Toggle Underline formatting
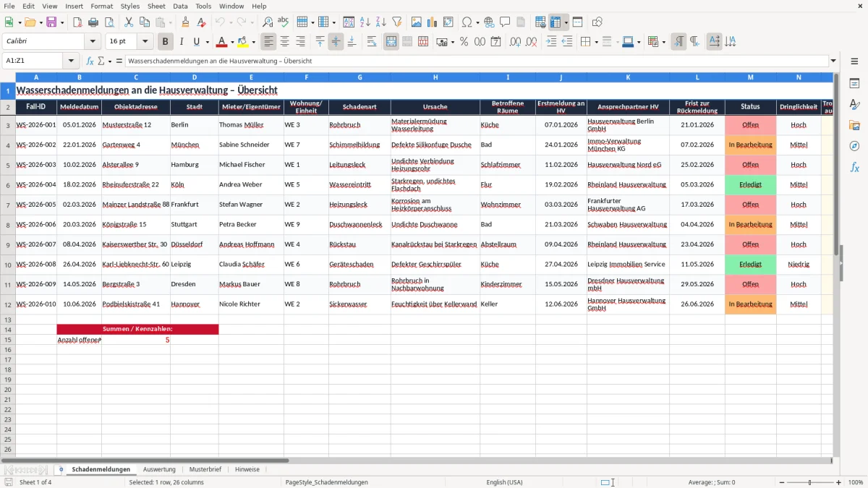868x488 pixels. [x=196, y=42]
